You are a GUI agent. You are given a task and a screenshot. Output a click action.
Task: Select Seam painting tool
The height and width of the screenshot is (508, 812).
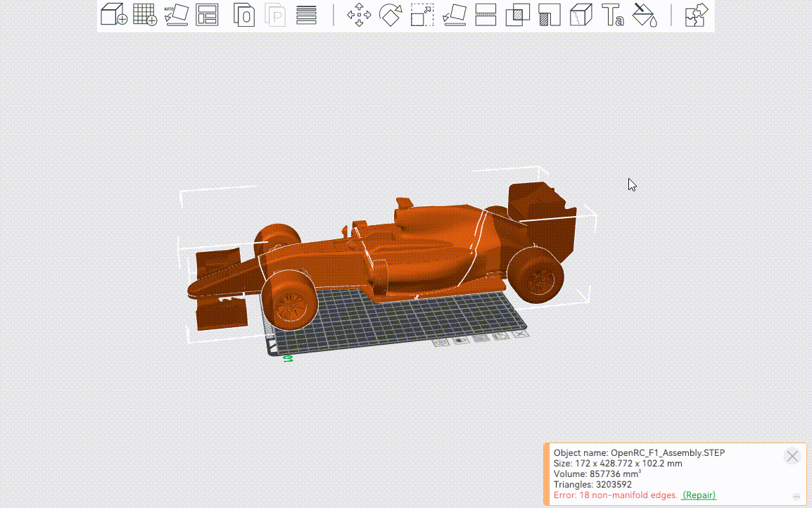tap(581, 15)
